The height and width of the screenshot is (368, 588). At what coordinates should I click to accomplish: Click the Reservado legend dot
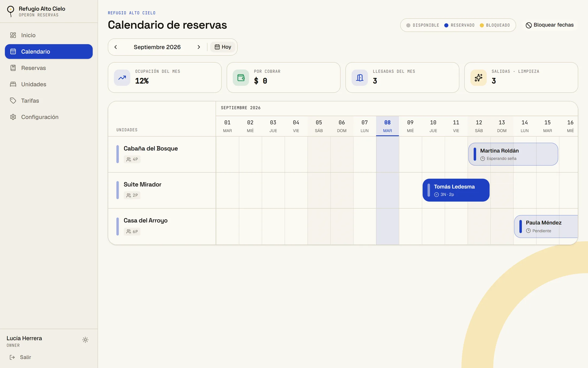[x=446, y=25]
